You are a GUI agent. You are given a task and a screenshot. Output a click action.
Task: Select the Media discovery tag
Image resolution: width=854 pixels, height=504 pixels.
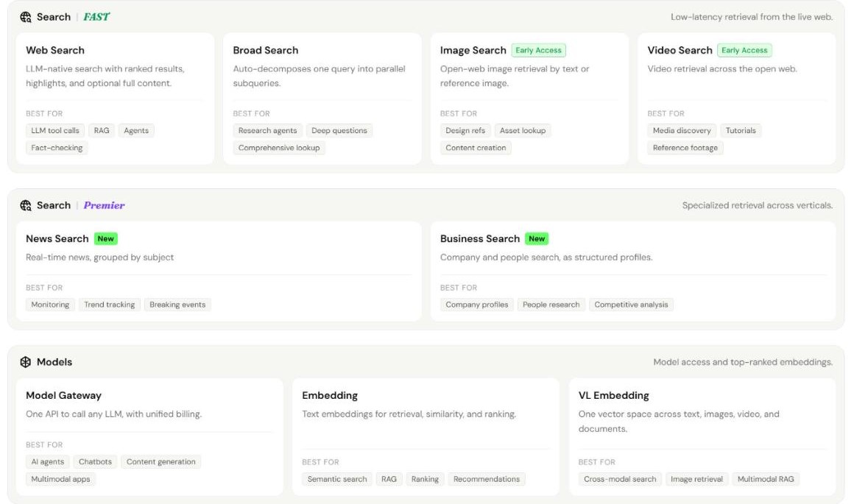click(x=682, y=131)
